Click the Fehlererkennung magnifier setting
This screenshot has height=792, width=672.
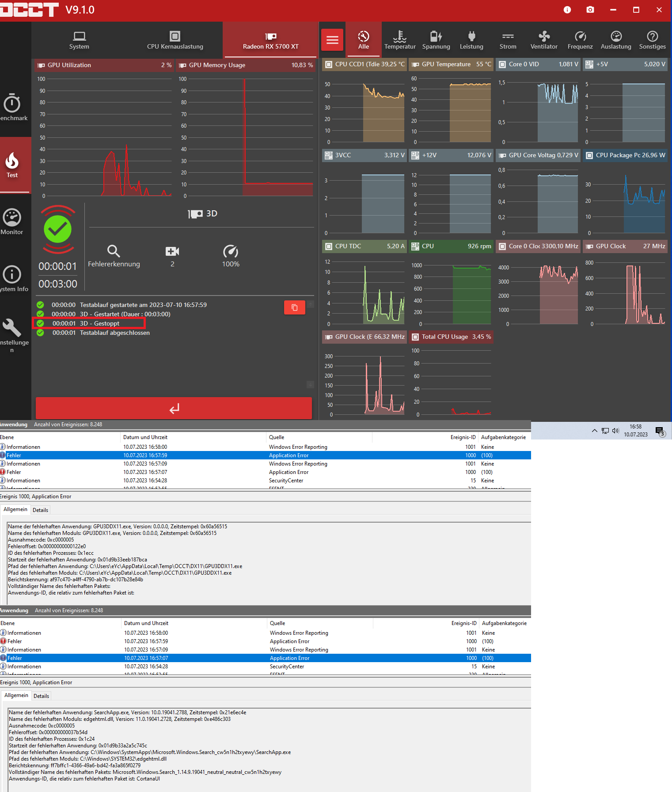click(114, 256)
